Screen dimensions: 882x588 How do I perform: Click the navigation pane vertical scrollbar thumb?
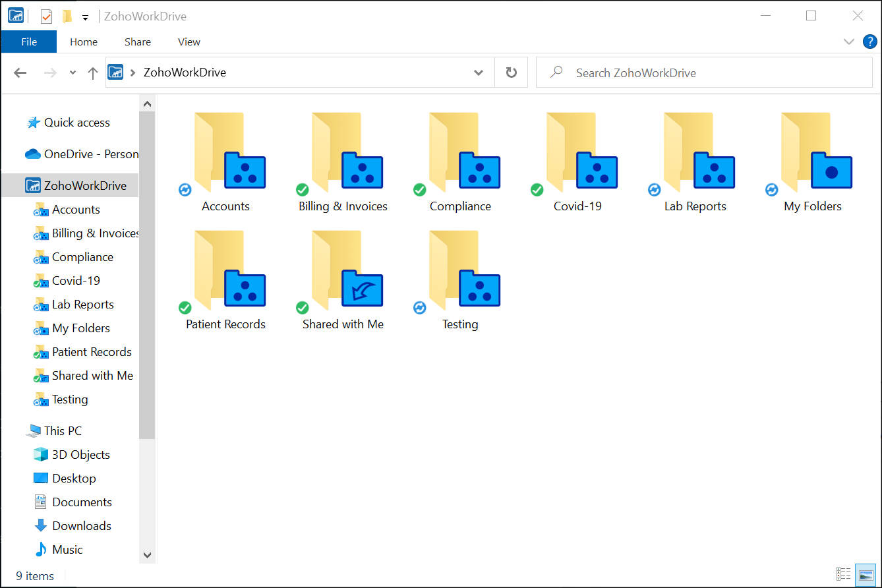[x=147, y=276]
